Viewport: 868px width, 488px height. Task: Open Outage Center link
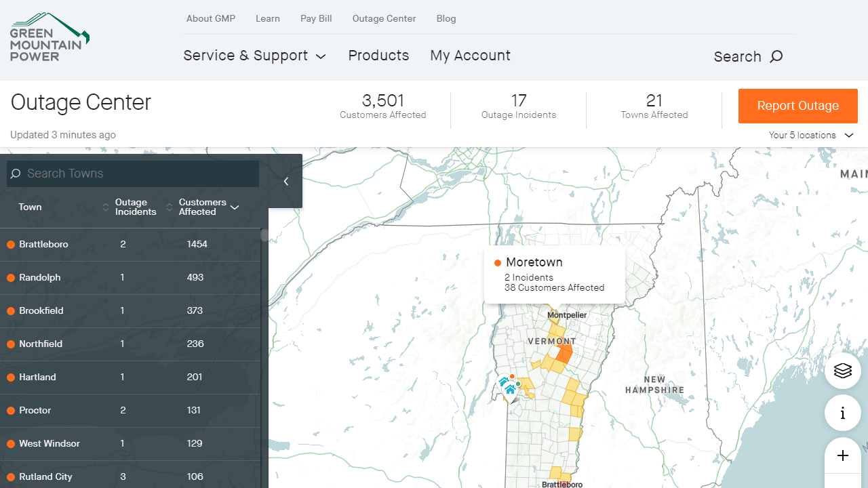point(384,18)
